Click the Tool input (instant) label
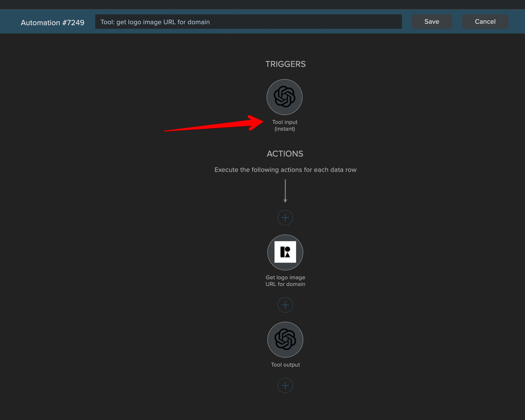 [285, 125]
